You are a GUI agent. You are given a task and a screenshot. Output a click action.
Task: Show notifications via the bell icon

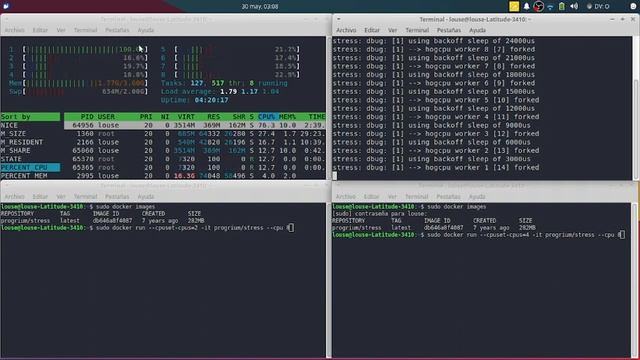coord(527,6)
